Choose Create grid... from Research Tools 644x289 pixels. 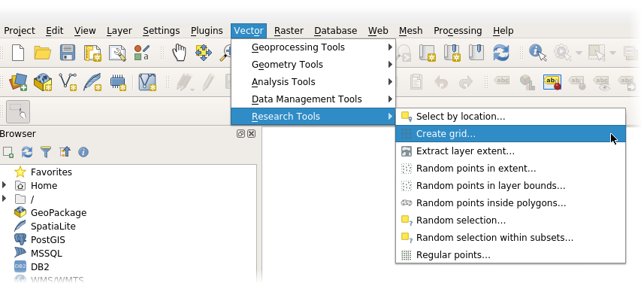(510, 134)
